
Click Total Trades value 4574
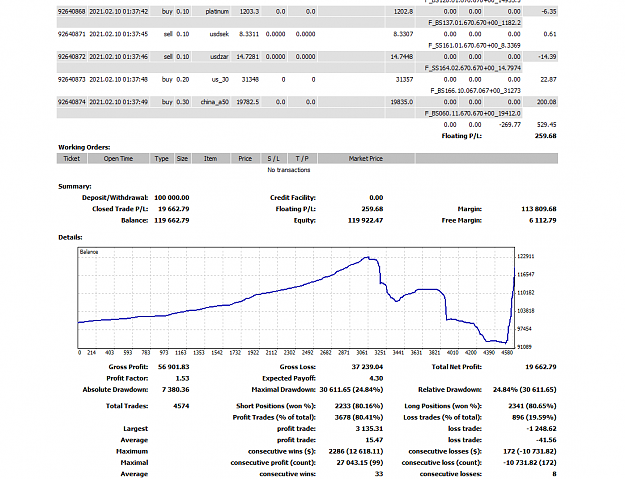click(x=181, y=406)
